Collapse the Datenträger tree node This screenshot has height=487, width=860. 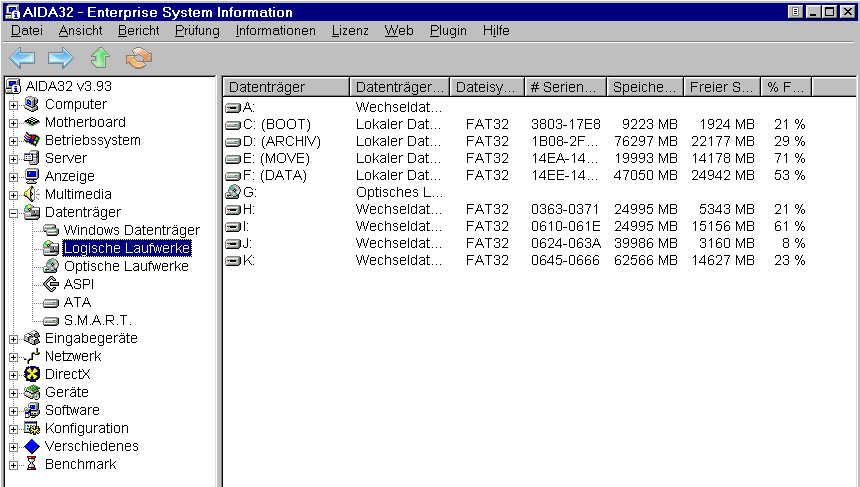tap(14, 213)
